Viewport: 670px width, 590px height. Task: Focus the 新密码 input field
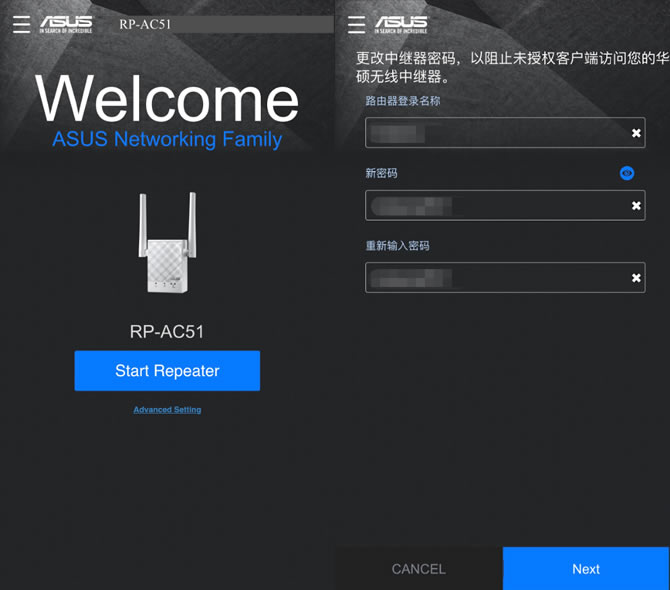click(505, 205)
